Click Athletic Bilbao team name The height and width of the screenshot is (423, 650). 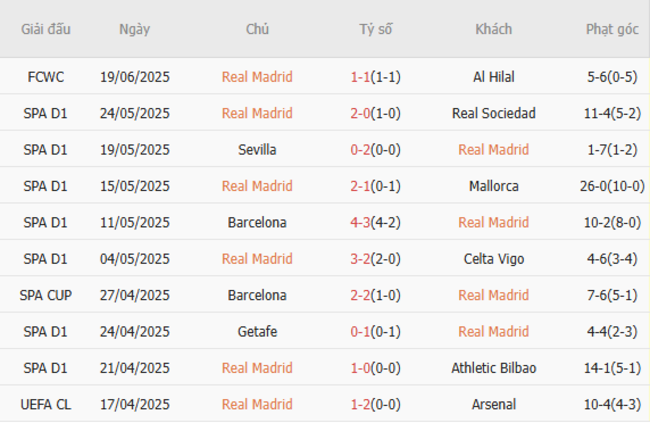click(493, 368)
